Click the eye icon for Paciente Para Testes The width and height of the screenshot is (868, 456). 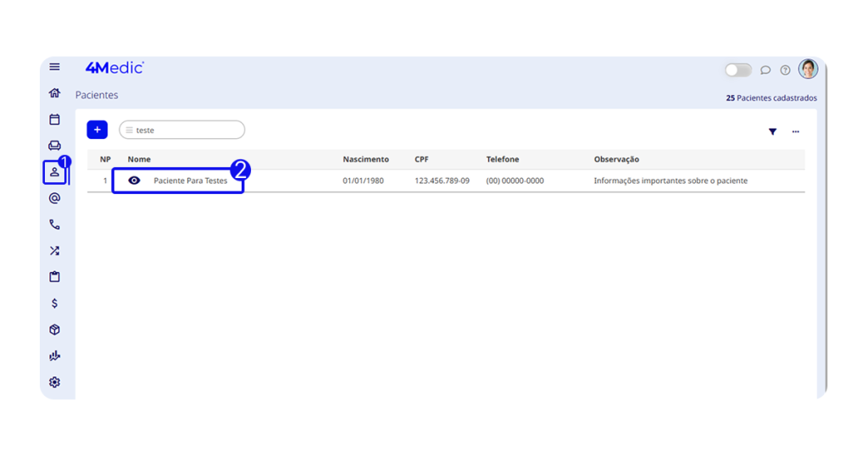point(134,181)
